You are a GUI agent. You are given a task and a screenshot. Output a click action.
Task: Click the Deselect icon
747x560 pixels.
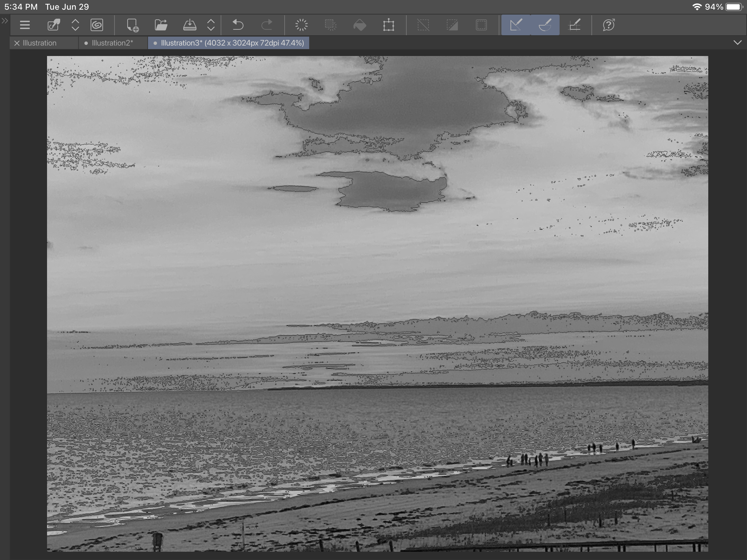423,25
